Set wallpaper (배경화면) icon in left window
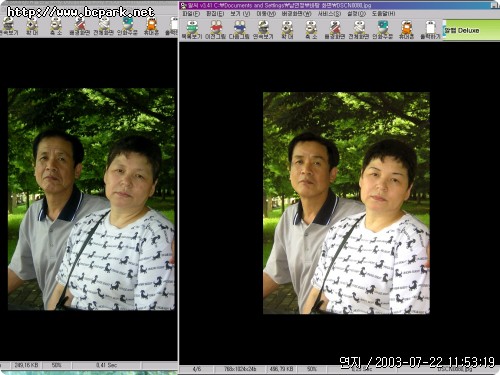This screenshot has height=375, width=500. 80,26
